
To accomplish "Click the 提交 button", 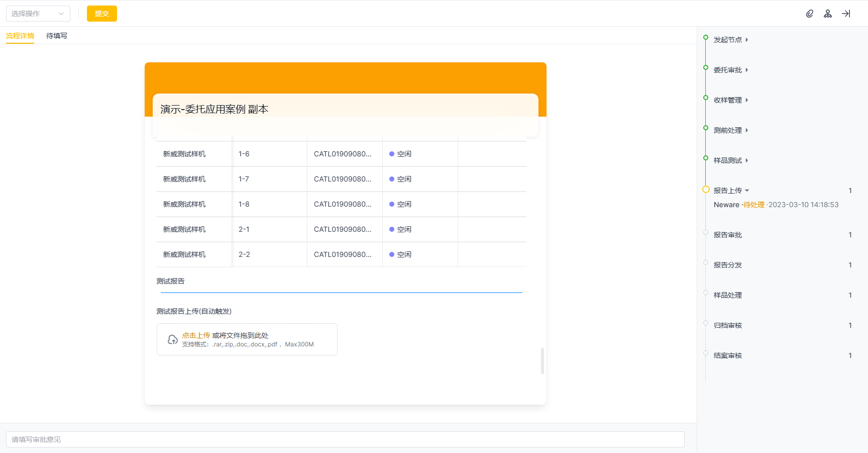I will pyautogui.click(x=102, y=14).
